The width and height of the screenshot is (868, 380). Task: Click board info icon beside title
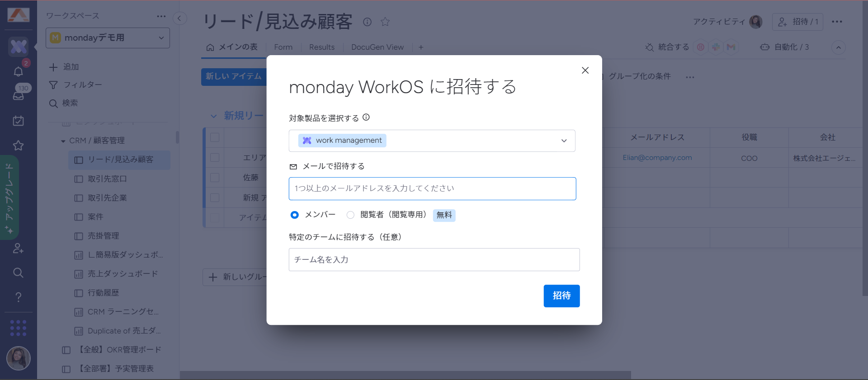pos(367,22)
